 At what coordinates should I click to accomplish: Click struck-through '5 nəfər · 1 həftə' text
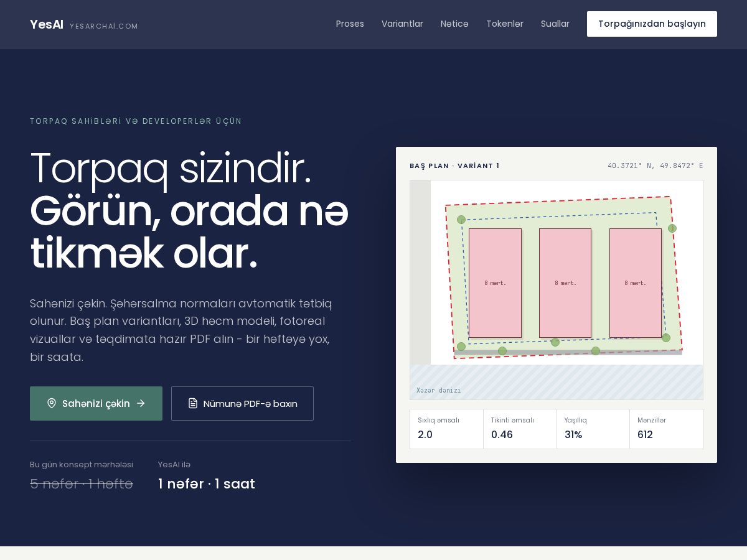point(82,483)
